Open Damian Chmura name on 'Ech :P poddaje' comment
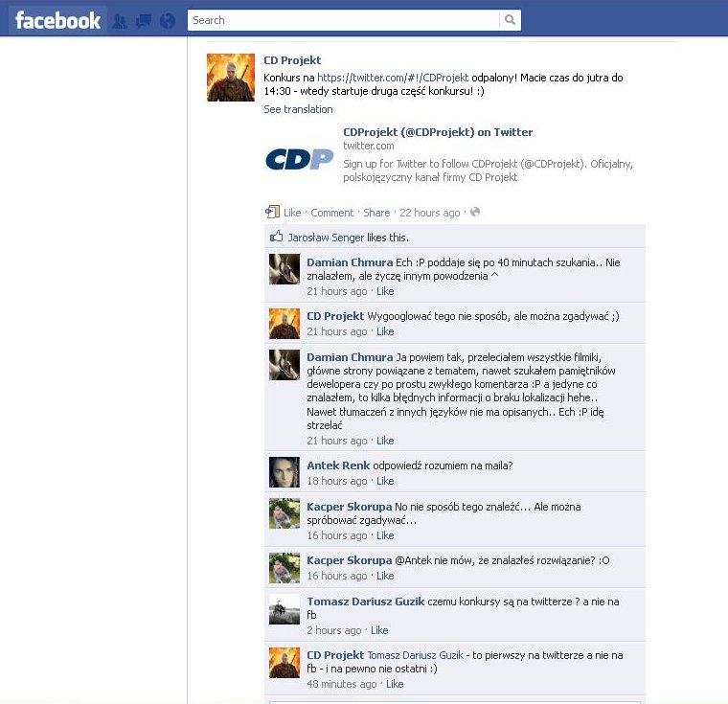Screen dimensions: 728x704 point(350,262)
